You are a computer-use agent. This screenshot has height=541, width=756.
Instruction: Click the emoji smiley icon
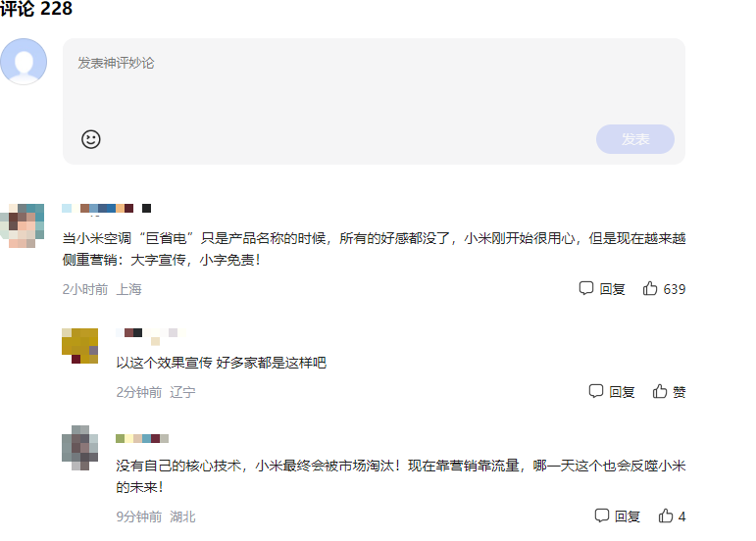point(91,139)
